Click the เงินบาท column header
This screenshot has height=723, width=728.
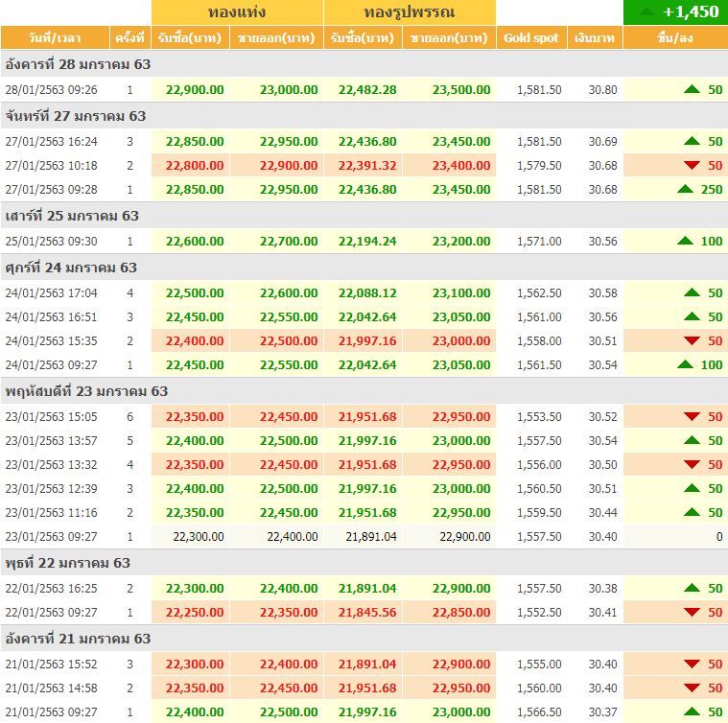(595, 38)
